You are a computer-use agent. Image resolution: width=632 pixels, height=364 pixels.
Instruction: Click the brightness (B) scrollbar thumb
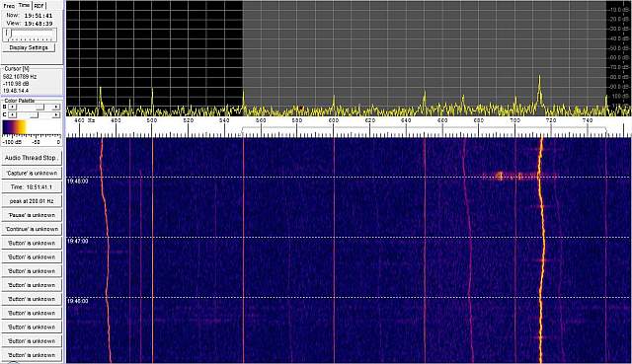point(39,108)
